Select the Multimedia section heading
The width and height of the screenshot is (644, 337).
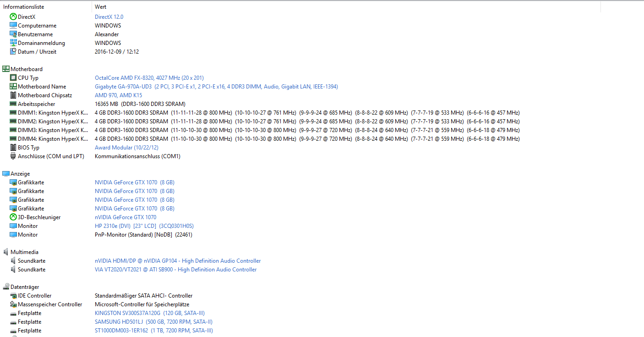coord(24,252)
